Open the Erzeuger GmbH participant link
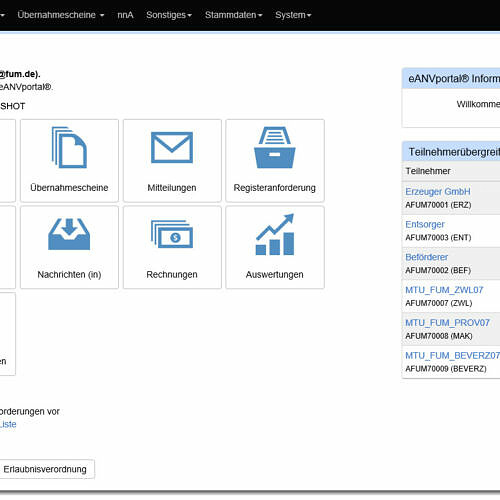Screen dimensions: 500x500 (438, 192)
